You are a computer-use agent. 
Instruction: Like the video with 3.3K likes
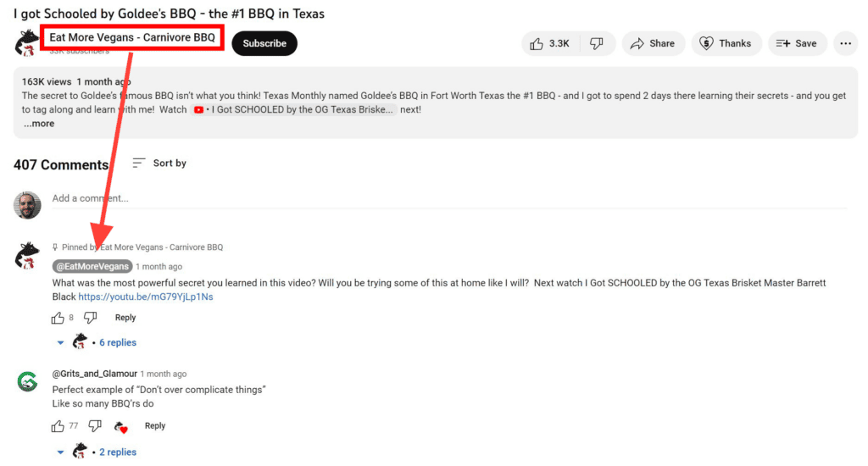click(x=551, y=44)
